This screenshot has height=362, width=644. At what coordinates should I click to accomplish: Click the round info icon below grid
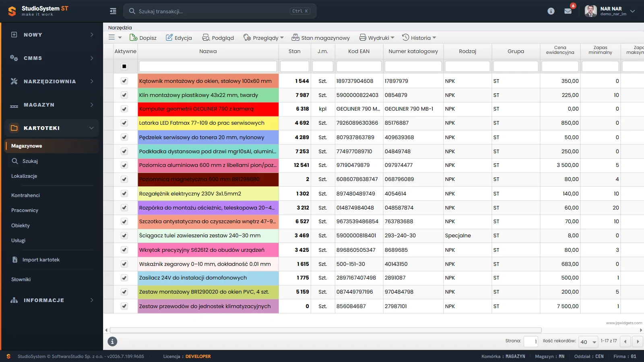tap(112, 341)
